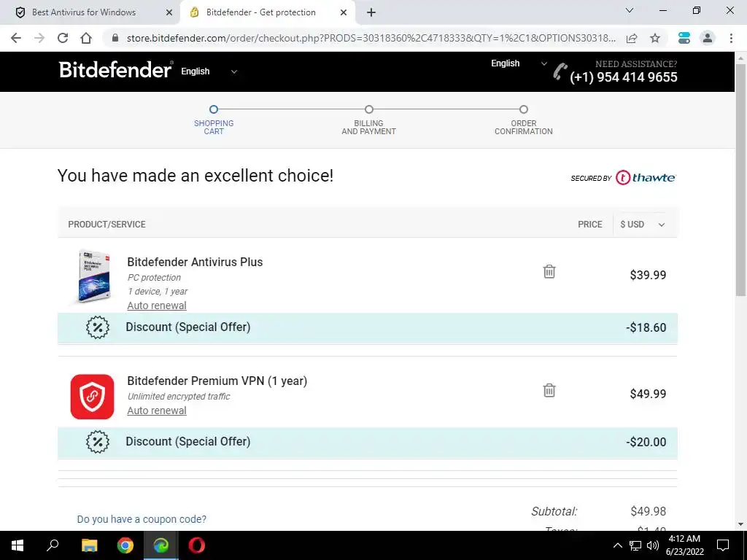This screenshot has height=560, width=747.
Task: Click 'Bitdefender Premium VPN (1 year)' title
Action: 217,381
